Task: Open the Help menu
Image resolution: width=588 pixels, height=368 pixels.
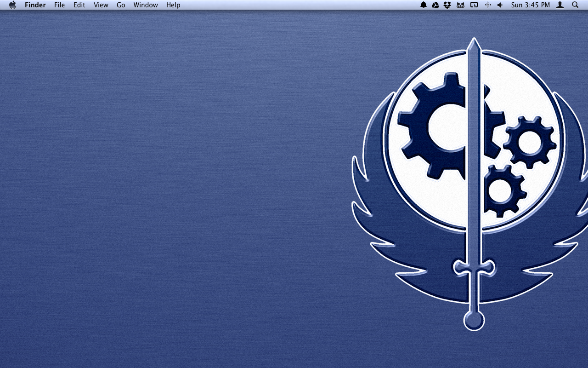Action: [173, 5]
